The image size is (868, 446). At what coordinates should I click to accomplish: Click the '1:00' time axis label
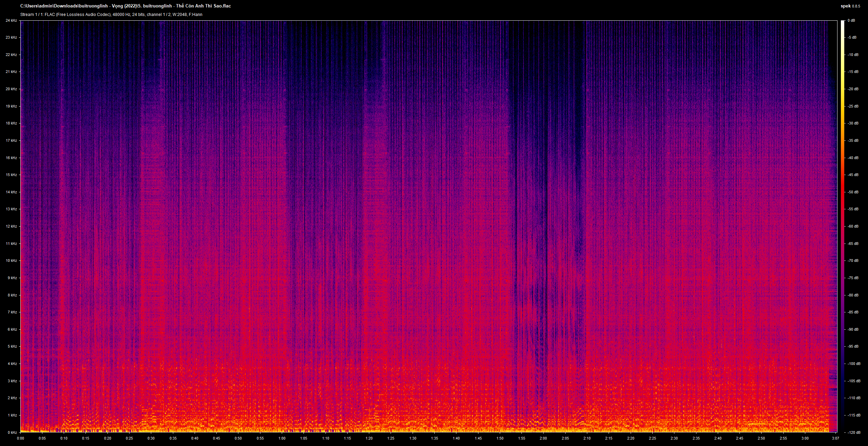pyautogui.click(x=282, y=438)
